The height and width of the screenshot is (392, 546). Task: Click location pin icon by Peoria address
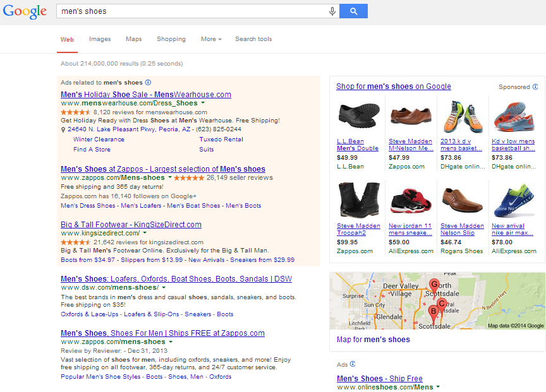63,129
